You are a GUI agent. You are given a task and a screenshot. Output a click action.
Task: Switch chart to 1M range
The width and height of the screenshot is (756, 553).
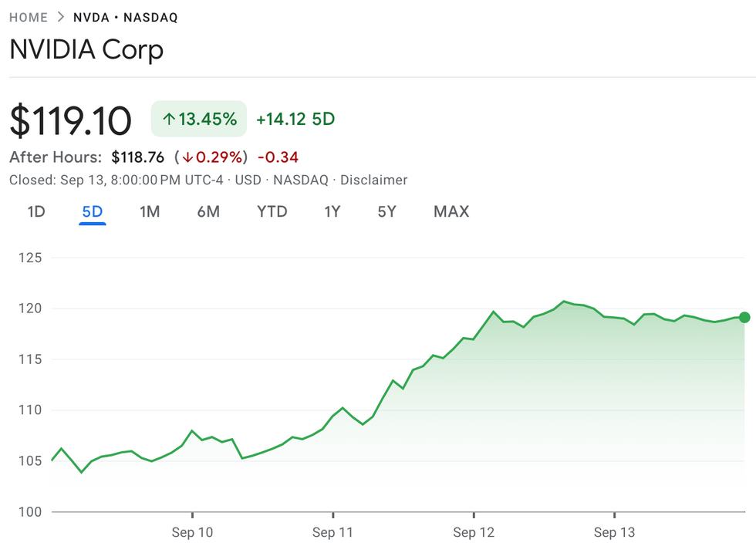150,211
